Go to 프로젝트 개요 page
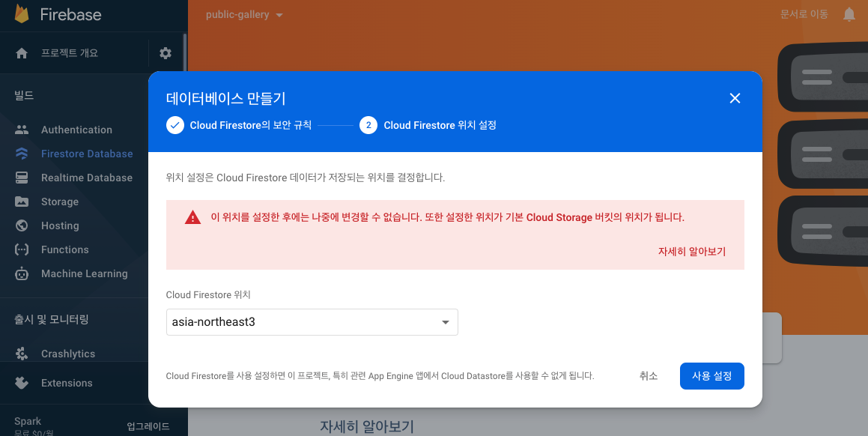The width and height of the screenshot is (868, 436). [69, 53]
